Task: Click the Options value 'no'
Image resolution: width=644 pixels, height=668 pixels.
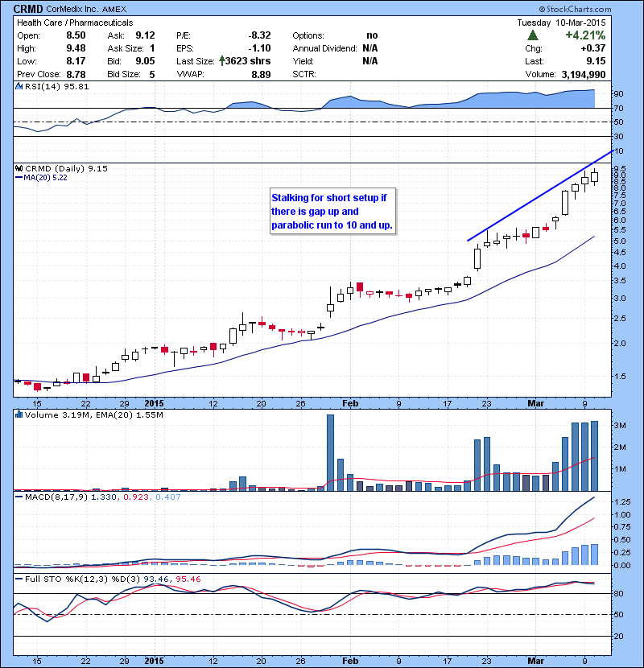Action: coord(372,35)
